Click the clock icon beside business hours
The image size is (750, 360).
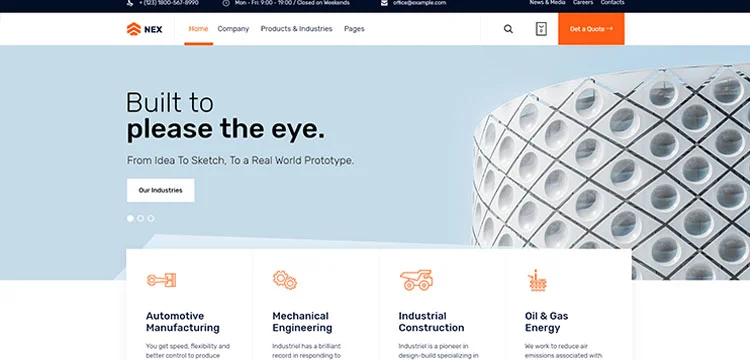click(226, 3)
